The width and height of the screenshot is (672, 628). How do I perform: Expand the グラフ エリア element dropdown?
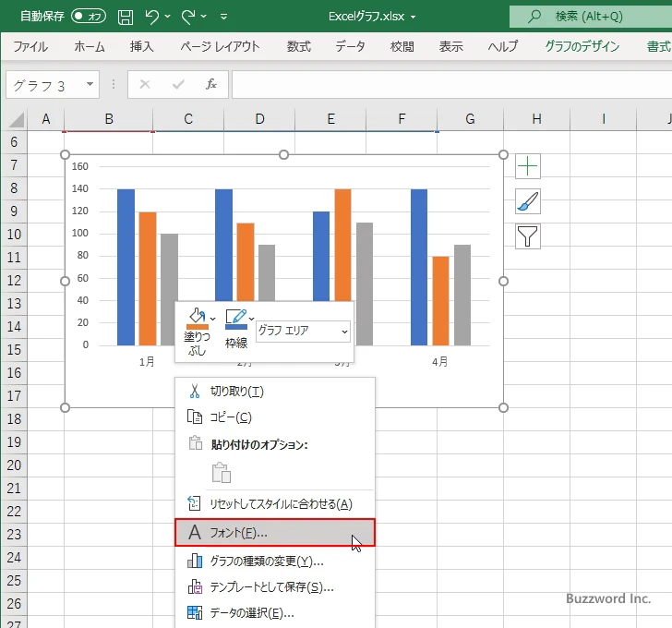click(344, 331)
